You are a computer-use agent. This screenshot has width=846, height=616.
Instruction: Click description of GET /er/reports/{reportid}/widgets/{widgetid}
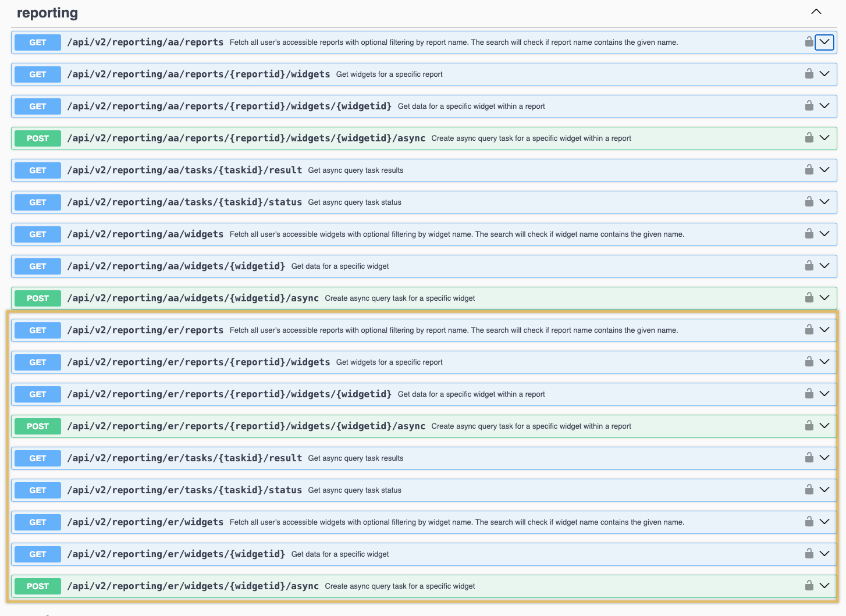click(x=471, y=394)
